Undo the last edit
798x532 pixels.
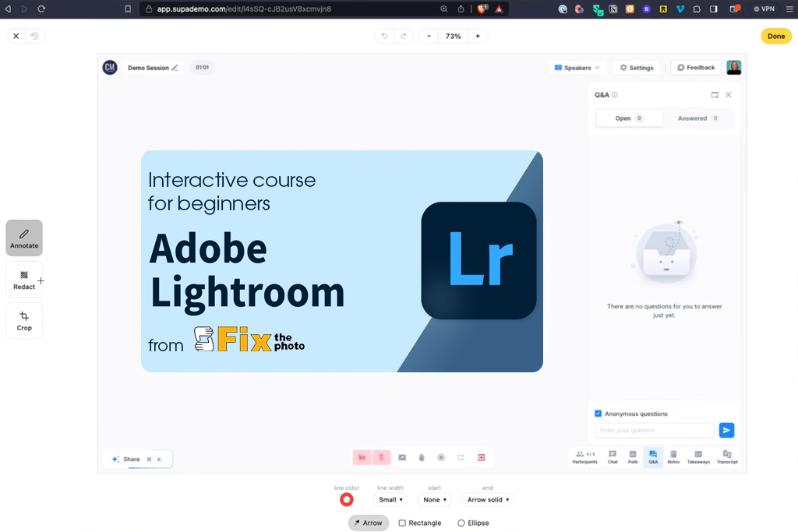pos(385,36)
